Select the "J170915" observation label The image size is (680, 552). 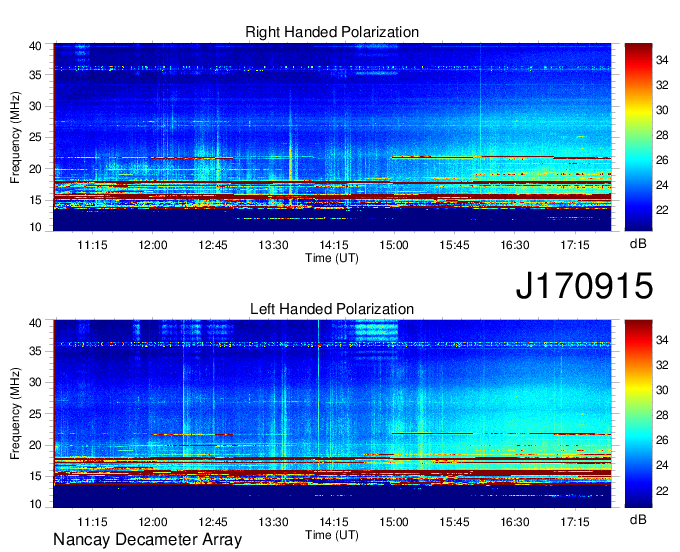point(584,286)
